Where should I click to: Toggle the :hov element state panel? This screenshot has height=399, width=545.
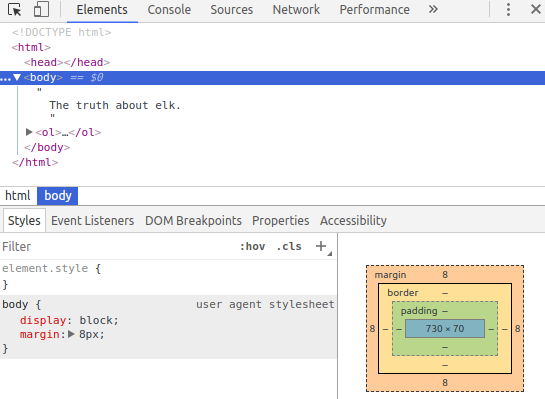252,246
